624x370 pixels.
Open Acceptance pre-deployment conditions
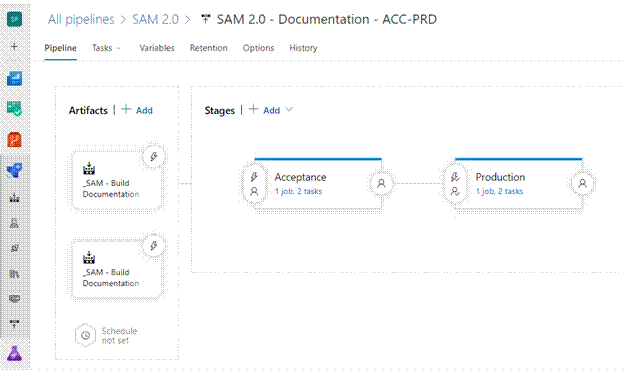(x=254, y=184)
